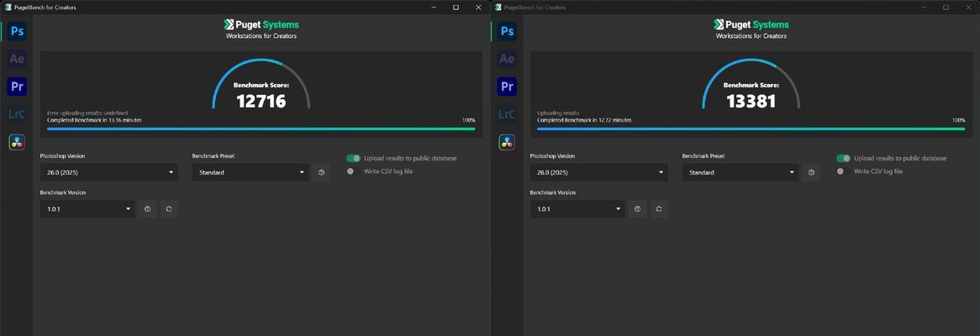
Task: Open Benchmark Version 1.0.1 dropdown in right window
Action: (577, 209)
